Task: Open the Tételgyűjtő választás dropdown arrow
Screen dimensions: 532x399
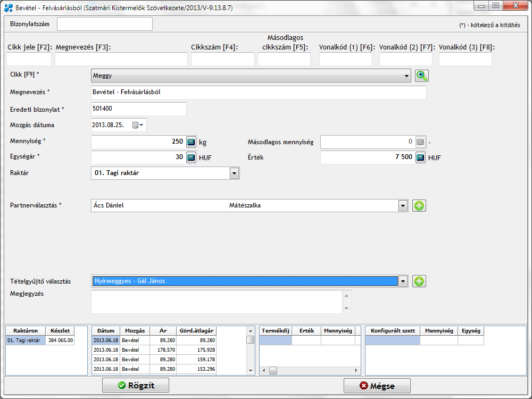Action: [x=403, y=281]
